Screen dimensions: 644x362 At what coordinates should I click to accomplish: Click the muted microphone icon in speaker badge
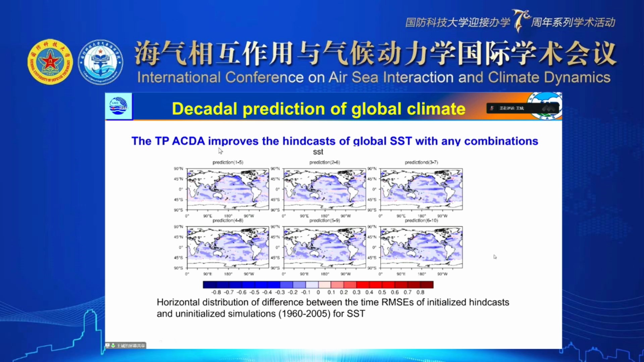point(492,108)
